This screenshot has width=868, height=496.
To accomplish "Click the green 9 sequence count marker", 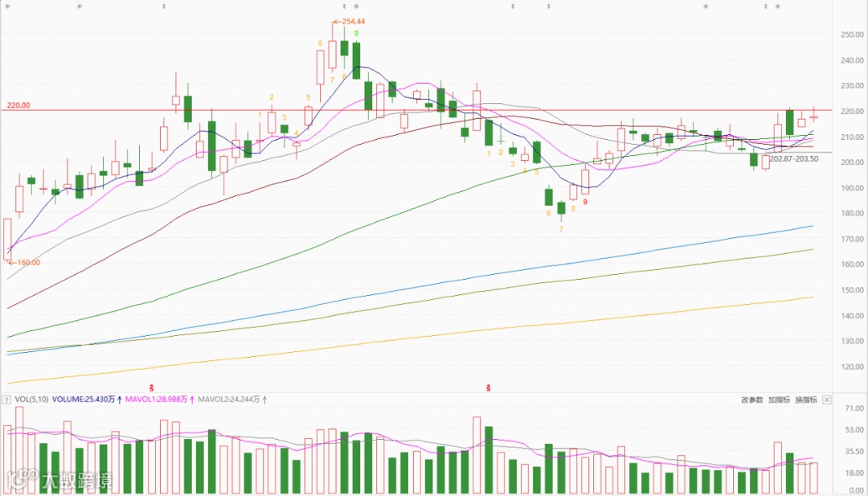I will [357, 34].
